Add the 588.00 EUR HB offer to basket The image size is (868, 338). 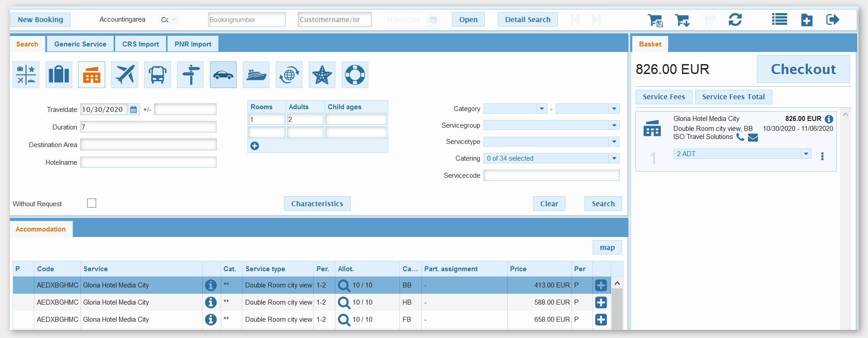click(601, 302)
